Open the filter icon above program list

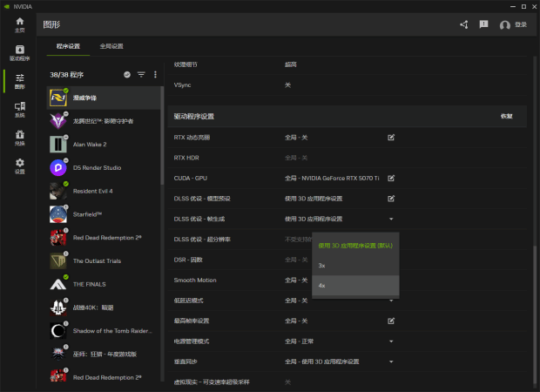click(141, 74)
